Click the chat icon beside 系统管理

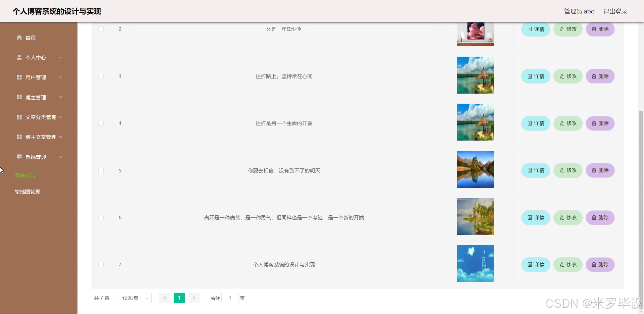click(19, 157)
